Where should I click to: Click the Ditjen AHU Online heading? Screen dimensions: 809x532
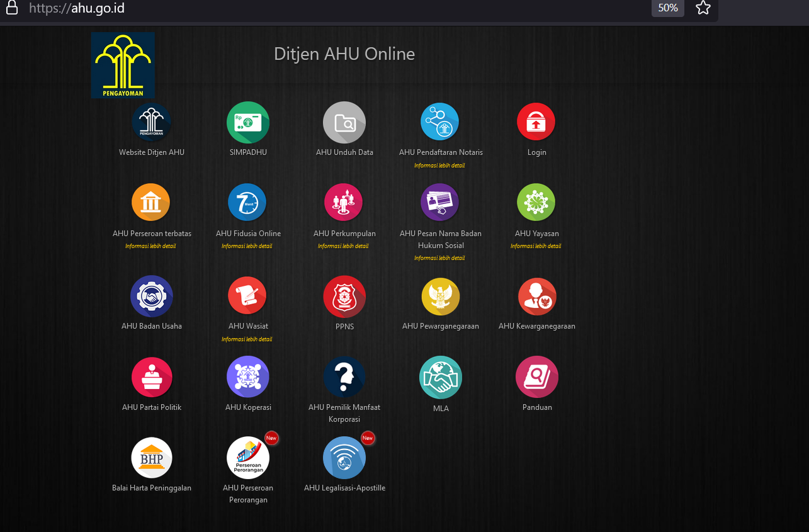click(x=344, y=54)
